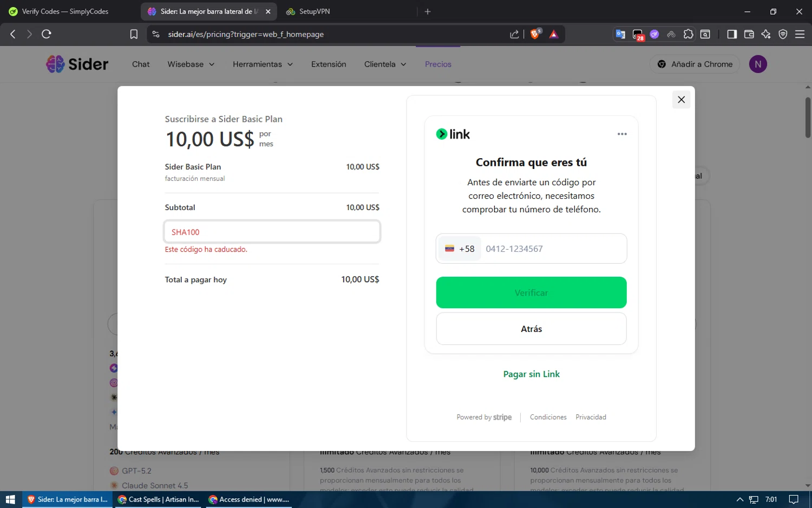Expand the Clientela dropdown
The width and height of the screenshot is (812, 508).
coord(385,64)
